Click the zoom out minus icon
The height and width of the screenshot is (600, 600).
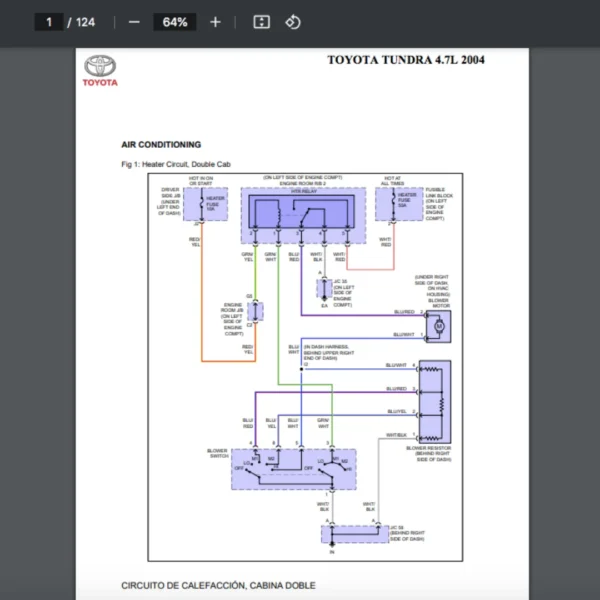(x=134, y=22)
